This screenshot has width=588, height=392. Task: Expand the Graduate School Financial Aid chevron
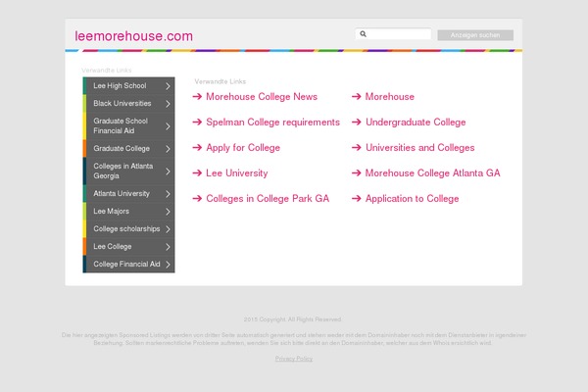pyautogui.click(x=168, y=126)
